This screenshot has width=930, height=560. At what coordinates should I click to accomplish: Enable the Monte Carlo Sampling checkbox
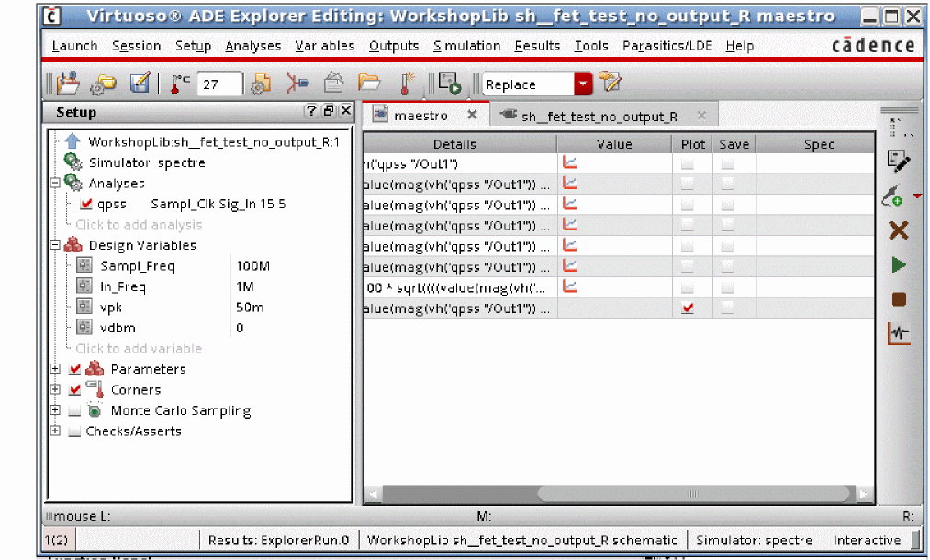[x=74, y=411]
